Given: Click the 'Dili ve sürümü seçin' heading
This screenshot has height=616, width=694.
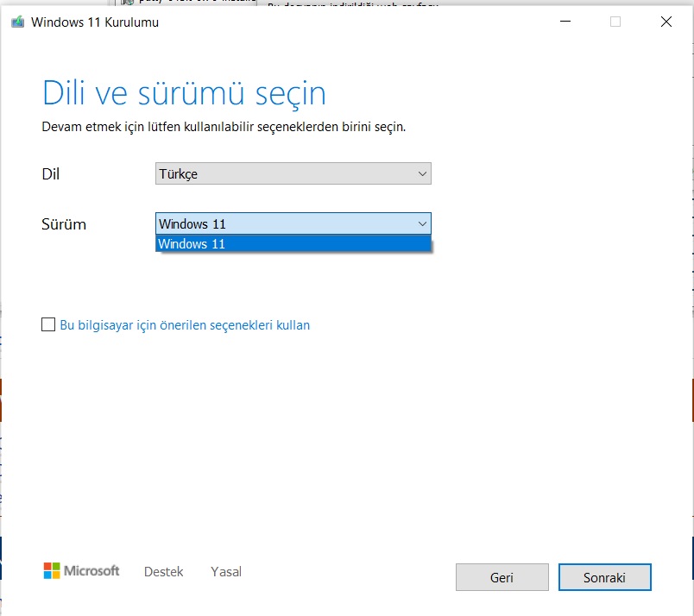Looking at the screenshot, I should coord(184,92).
